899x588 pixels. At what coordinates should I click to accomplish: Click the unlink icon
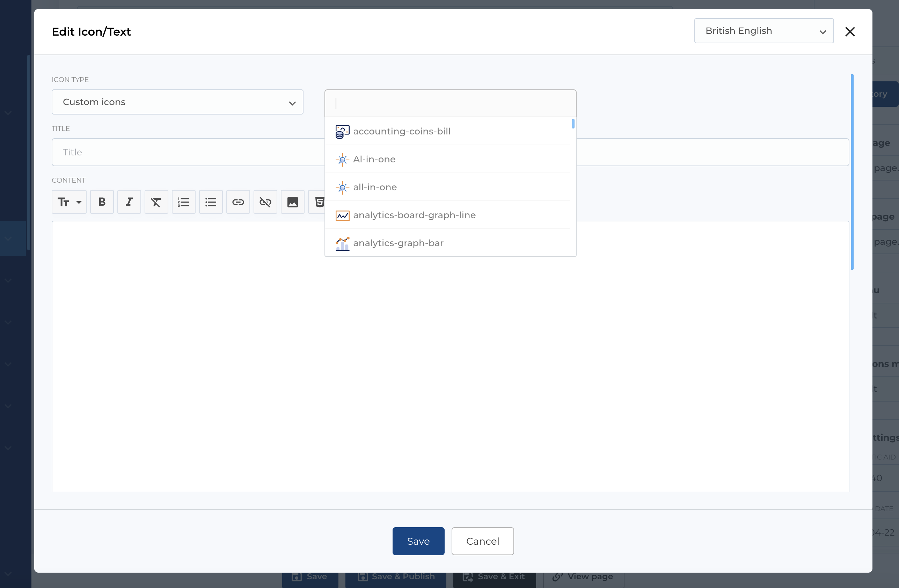tap(265, 202)
